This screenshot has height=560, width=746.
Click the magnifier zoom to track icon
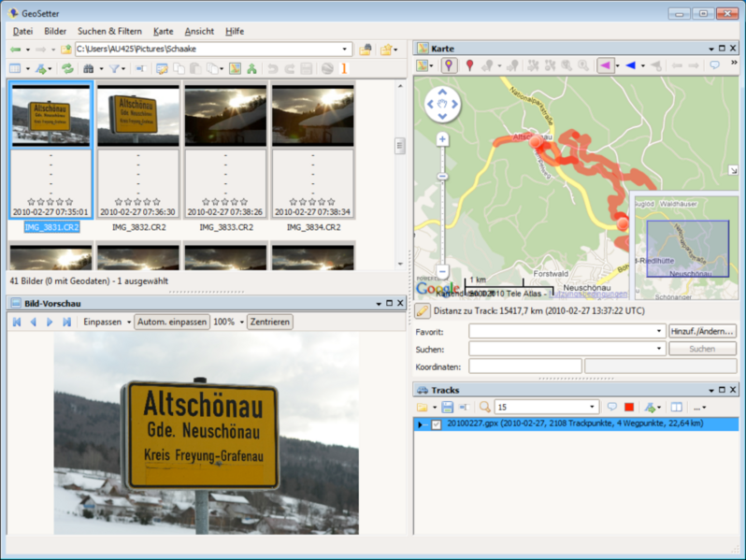(484, 407)
